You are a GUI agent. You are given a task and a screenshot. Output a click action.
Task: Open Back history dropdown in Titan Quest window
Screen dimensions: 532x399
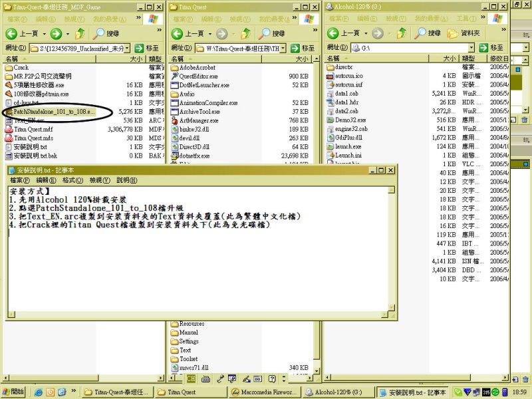pyautogui.click(x=210, y=34)
